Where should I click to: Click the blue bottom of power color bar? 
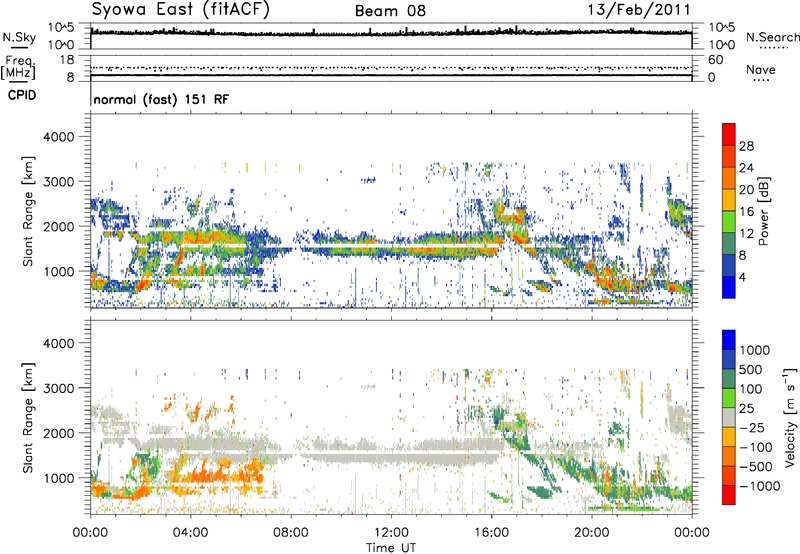[x=729, y=287]
